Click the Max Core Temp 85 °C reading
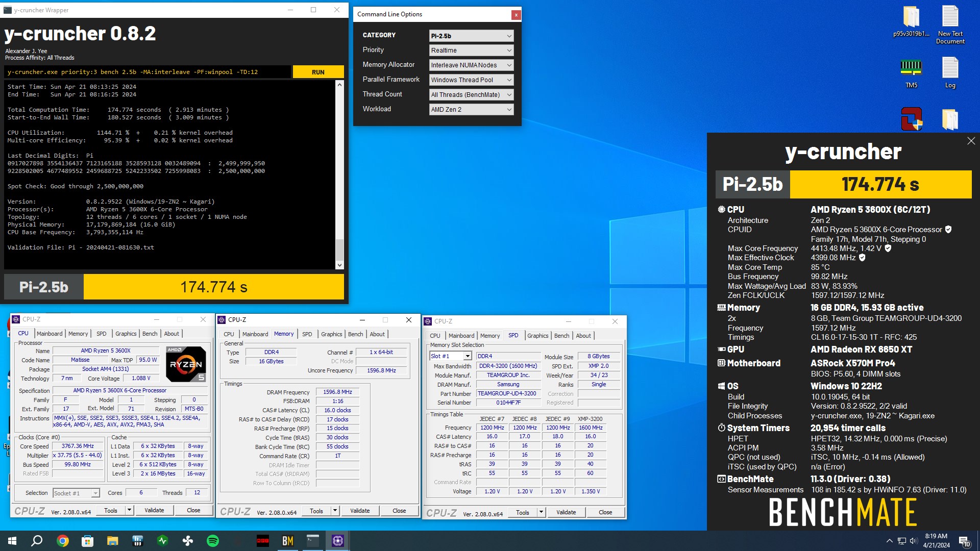The width and height of the screenshot is (980, 551). (x=820, y=267)
